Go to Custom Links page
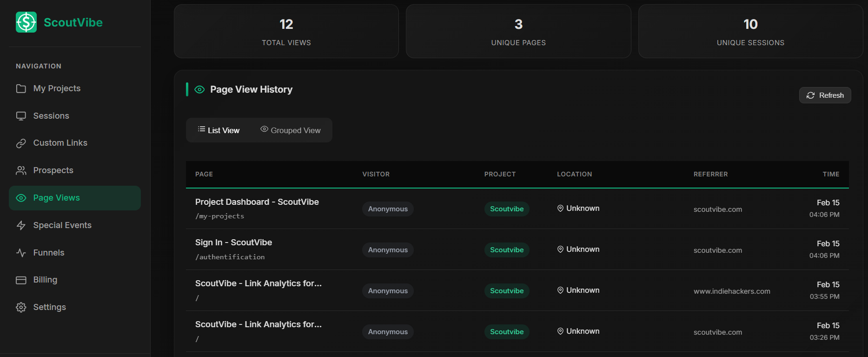 tap(75, 143)
